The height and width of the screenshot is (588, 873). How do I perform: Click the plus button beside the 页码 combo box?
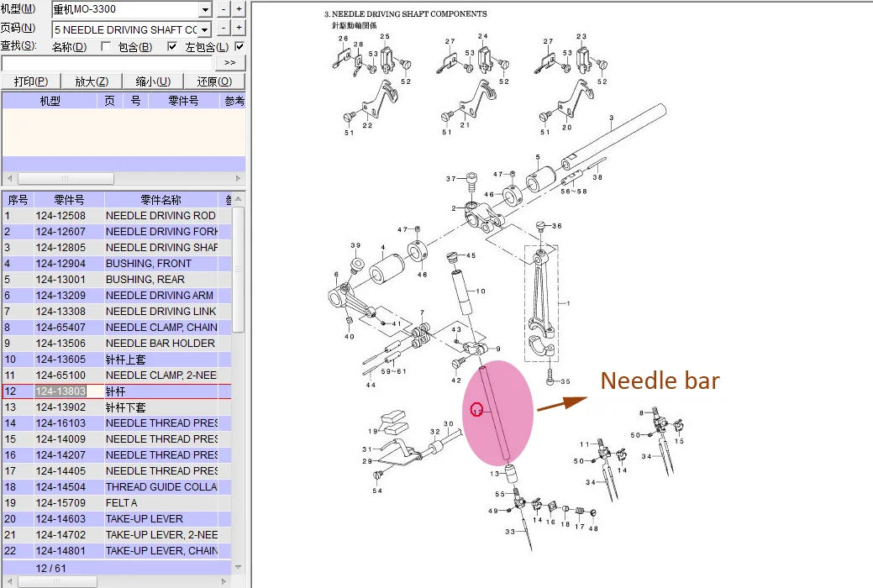point(239,28)
